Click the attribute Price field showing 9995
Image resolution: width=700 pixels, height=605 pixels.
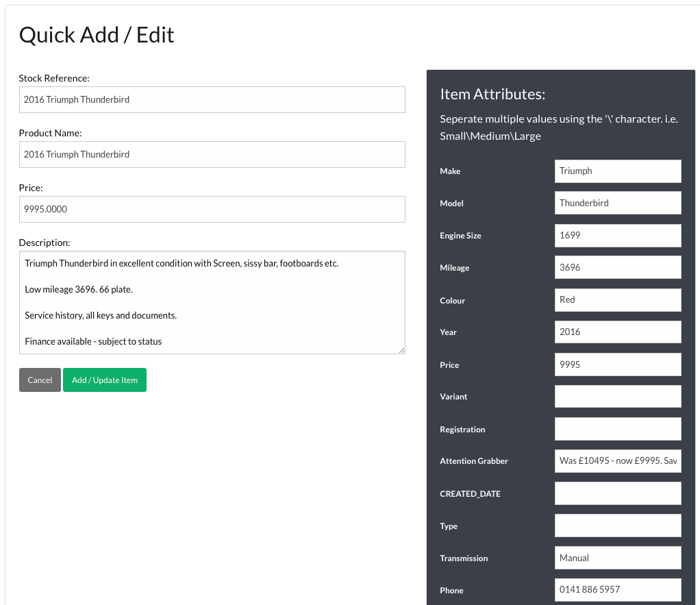click(617, 365)
